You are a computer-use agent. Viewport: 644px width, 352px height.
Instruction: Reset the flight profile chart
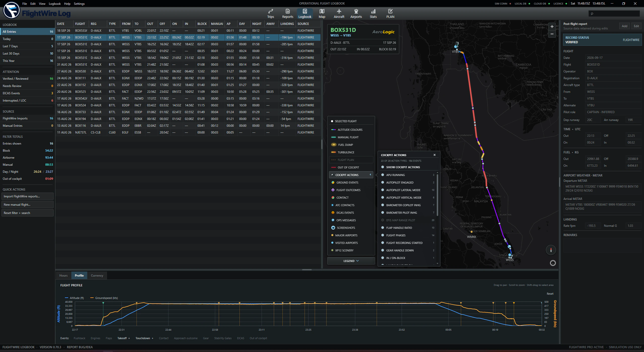550,294
